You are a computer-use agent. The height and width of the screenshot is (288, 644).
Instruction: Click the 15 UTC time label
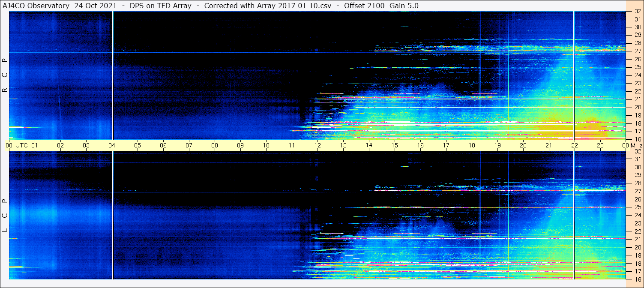click(x=395, y=145)
